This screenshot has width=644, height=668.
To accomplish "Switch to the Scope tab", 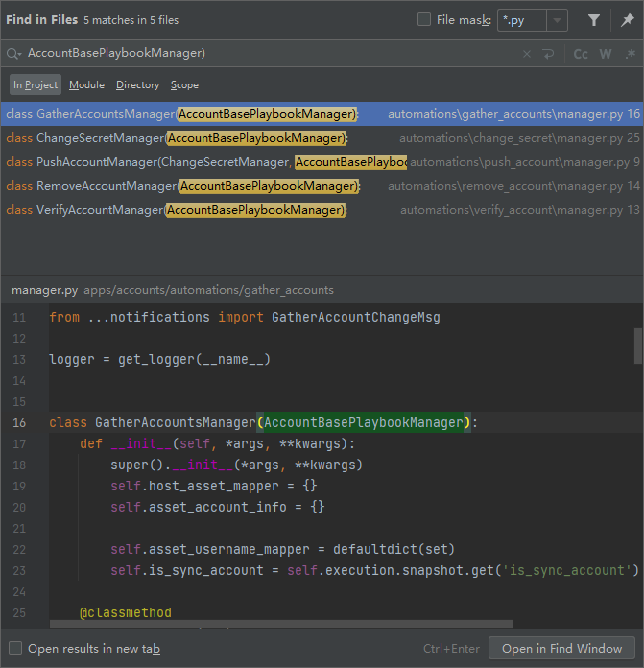I will coord(184,85).
